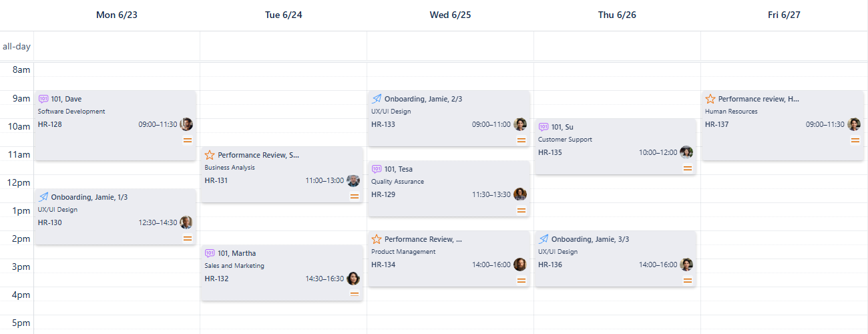This screenshot has width=868, height=334.
Task: Click the 101 icon on Su's card
Action: coord(544,127)
